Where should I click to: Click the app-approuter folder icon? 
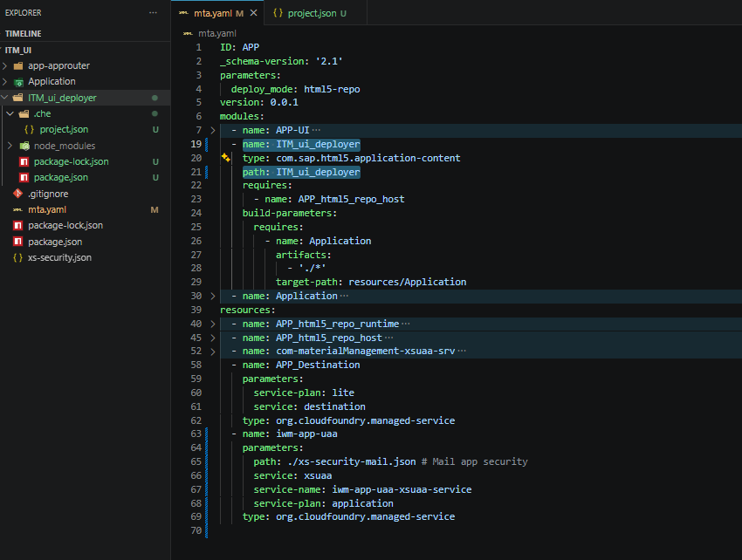18,65
